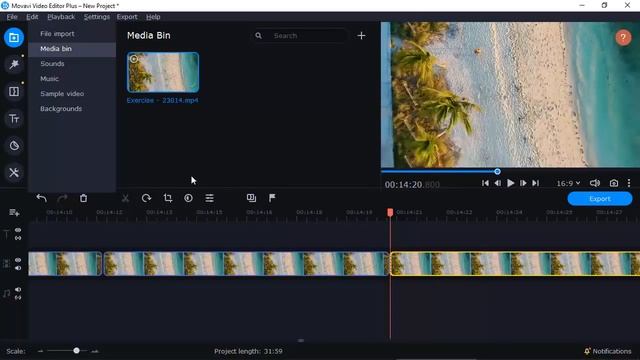
Task: Open the More tools wrench icon
Action: pos(14,173)
